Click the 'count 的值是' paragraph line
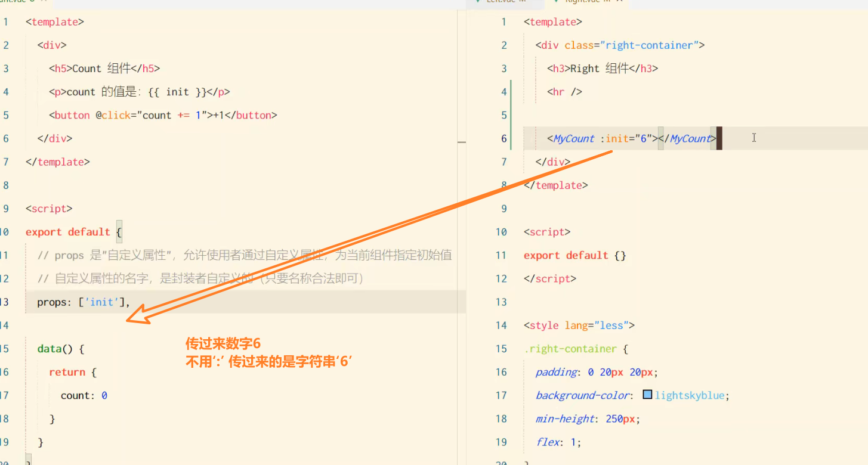Viewport: 868px width, 465px height. tap(139, 92)
